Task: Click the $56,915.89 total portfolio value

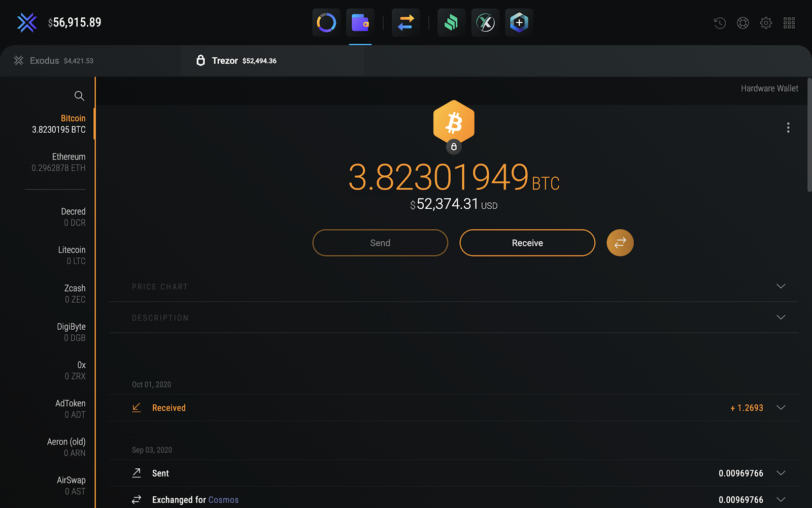Action: 75,22
